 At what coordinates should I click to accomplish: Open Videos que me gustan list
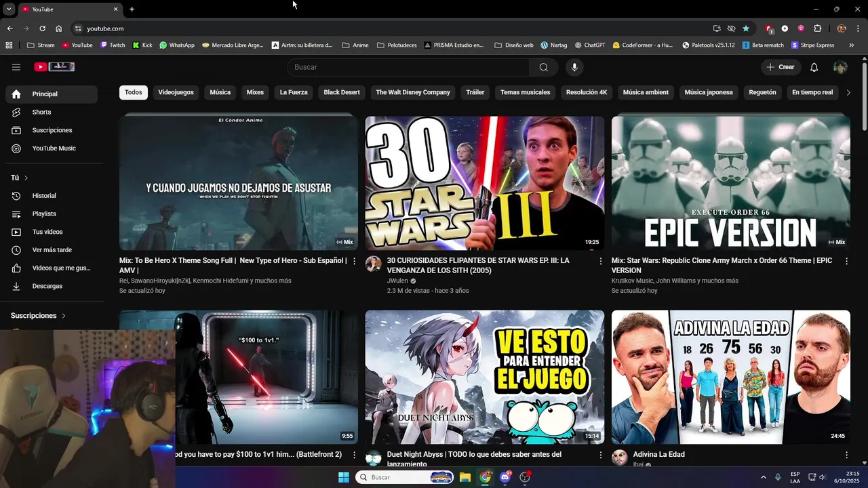52,268
